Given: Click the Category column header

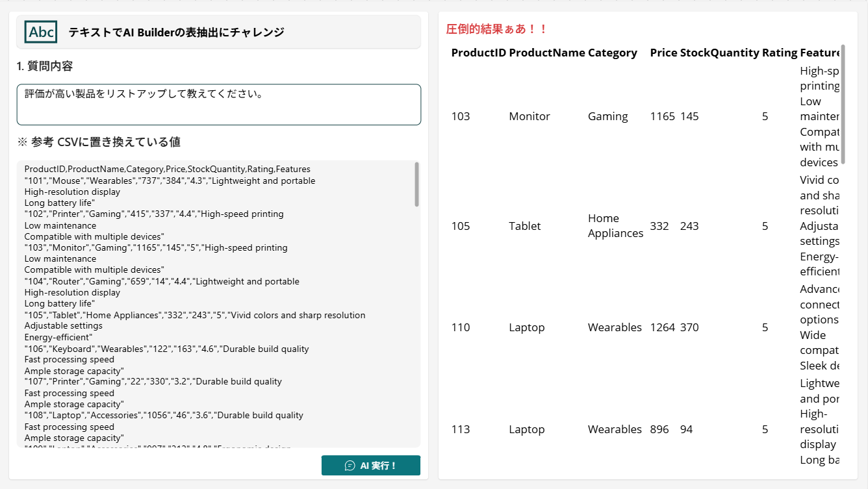Looking at the screenshot, I should coord(613,53).
